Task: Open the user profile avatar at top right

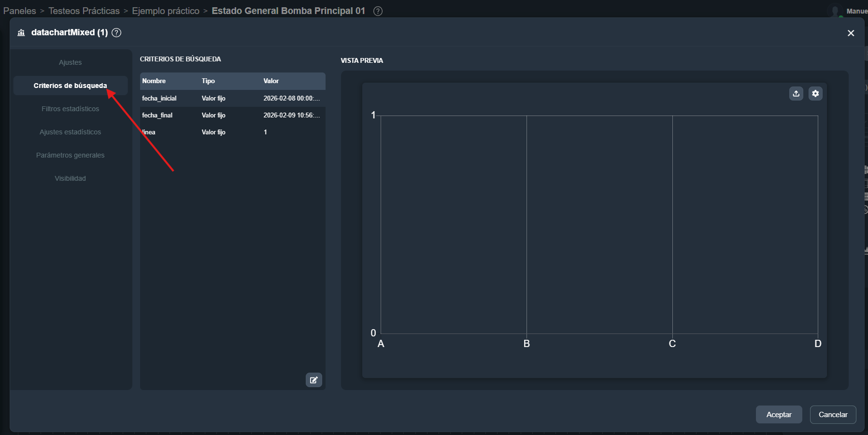Action: click(x=835, y=11)
